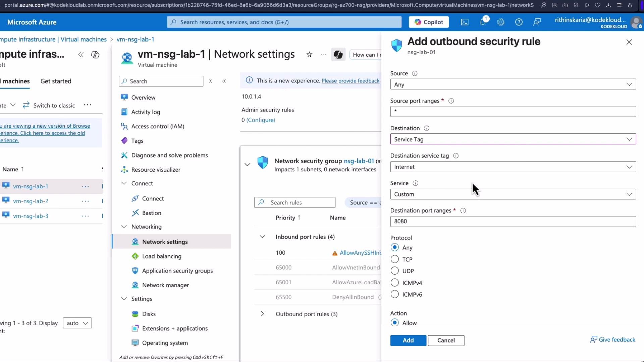The image size is (644, 362).
Task: Click vm-nsg-lab-1 breadcrumb link
Action: point(135,39)
